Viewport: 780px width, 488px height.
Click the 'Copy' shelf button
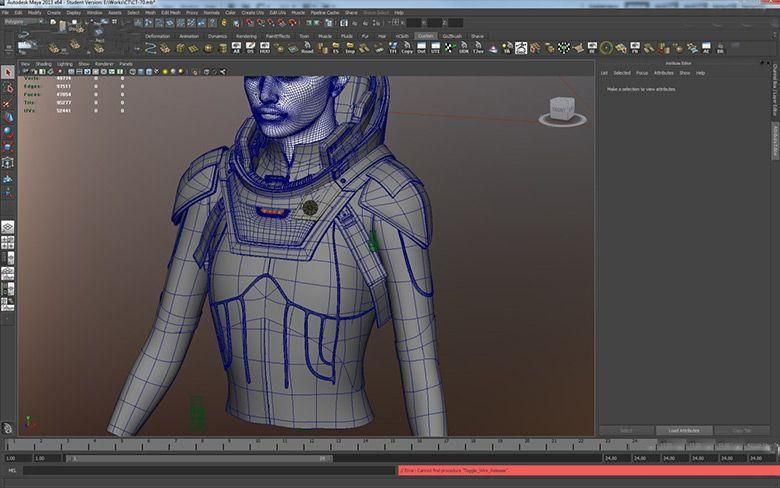tap(407, 48)
